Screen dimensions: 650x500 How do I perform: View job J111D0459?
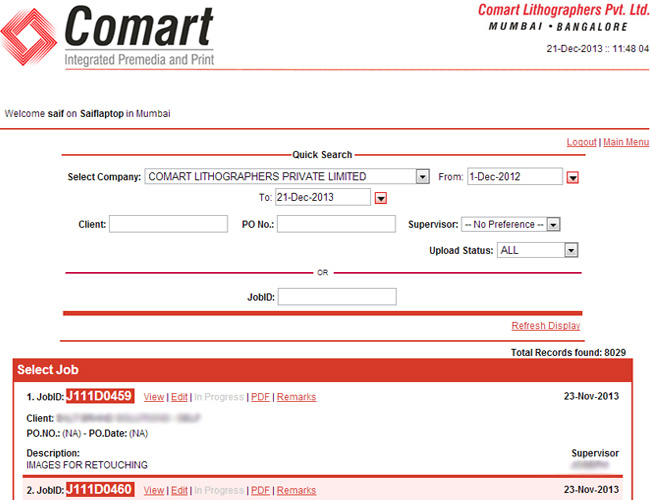154,397
